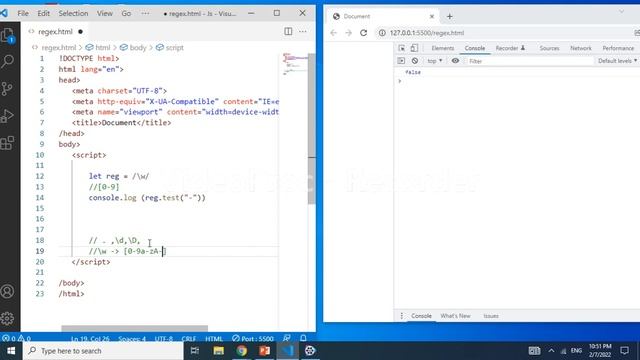
Task: Click the notifications bell in the status bar
Action: [303, 338]
